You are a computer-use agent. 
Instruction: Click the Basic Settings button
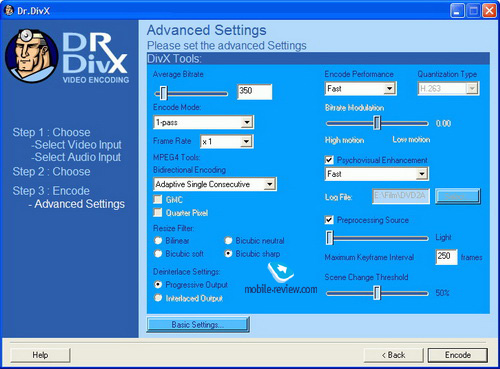198,324
